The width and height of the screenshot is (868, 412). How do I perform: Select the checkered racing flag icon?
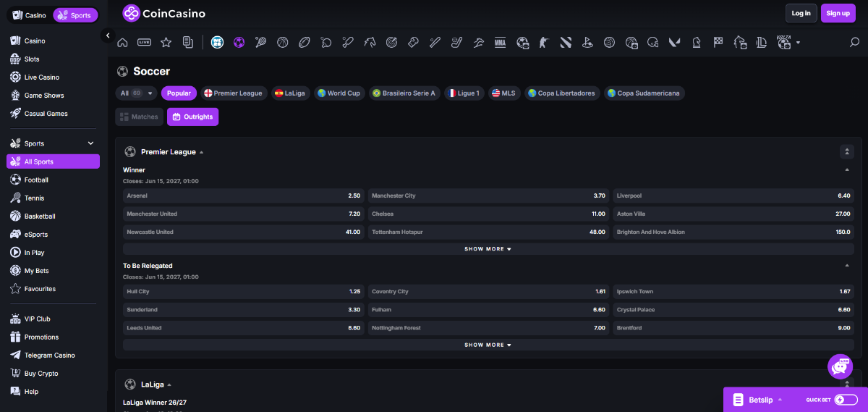[x=718, y=43]
